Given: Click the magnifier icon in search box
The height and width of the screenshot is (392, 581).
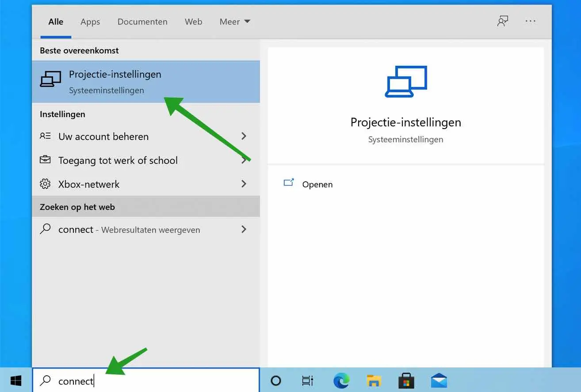Looking at the screenshot, I should [45, 381].
